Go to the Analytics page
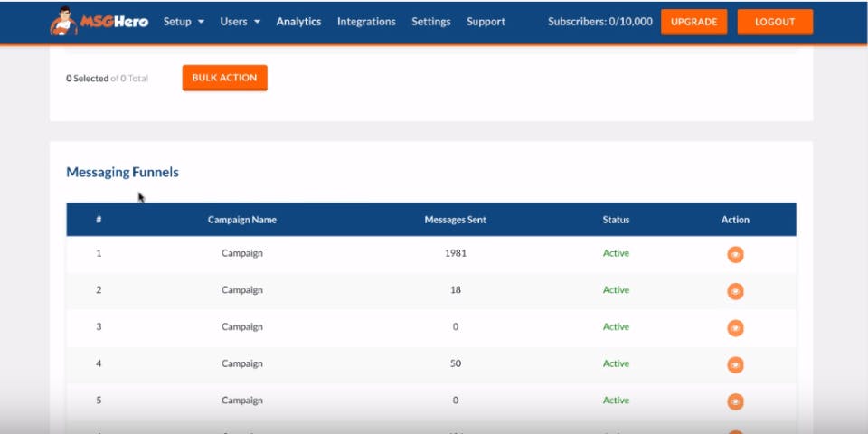 298,22
